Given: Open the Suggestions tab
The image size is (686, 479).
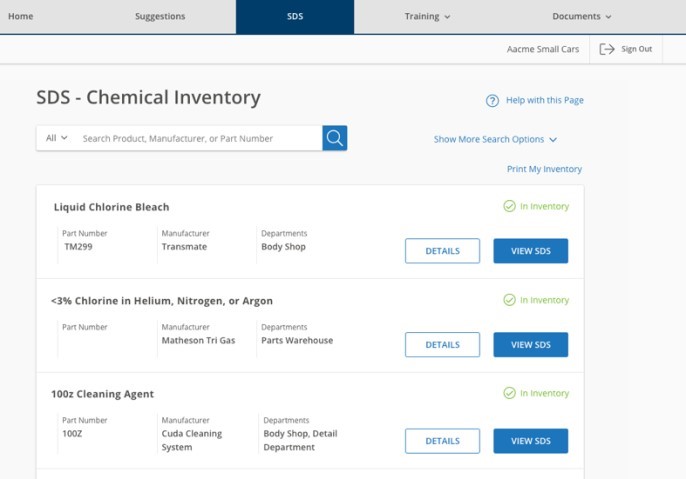Looking at the screenshot, I should pyautogui.click(x=160, y=17).
